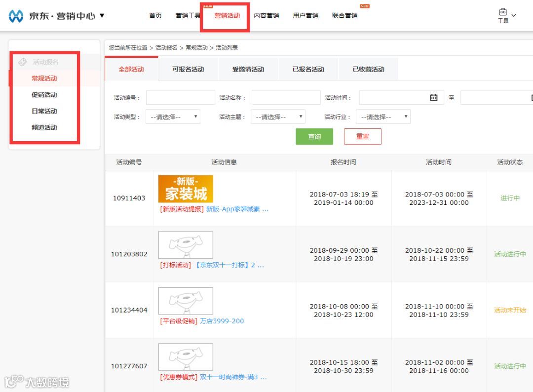The image size is (533, 392).
Task: Click 常规活动 in the breadcrumb
Action: (196, 47)
